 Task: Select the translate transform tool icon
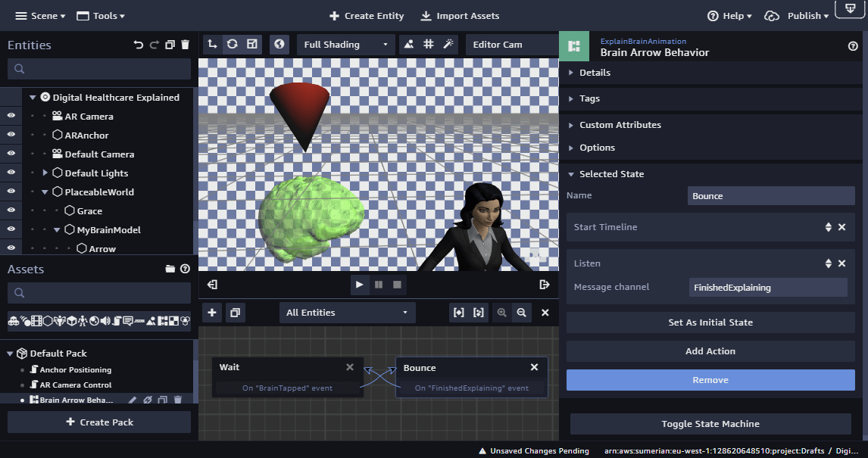[x=212, y=45]
